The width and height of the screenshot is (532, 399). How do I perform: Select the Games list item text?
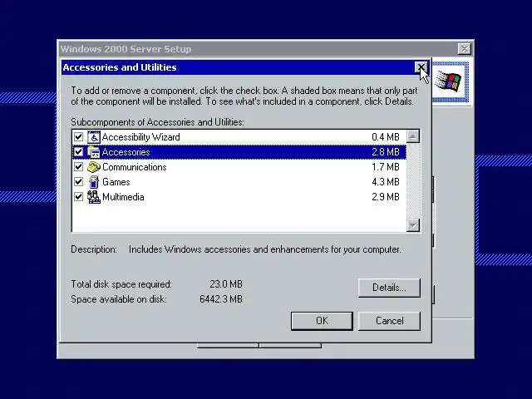pyautogui.click(x=116, y=182)
